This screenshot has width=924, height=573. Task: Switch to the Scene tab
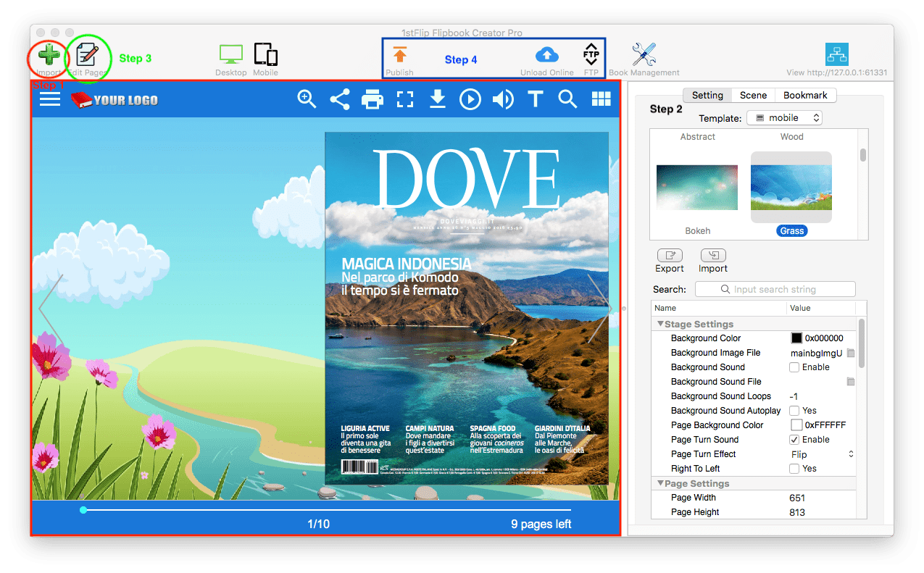click(x=753, y=95)
